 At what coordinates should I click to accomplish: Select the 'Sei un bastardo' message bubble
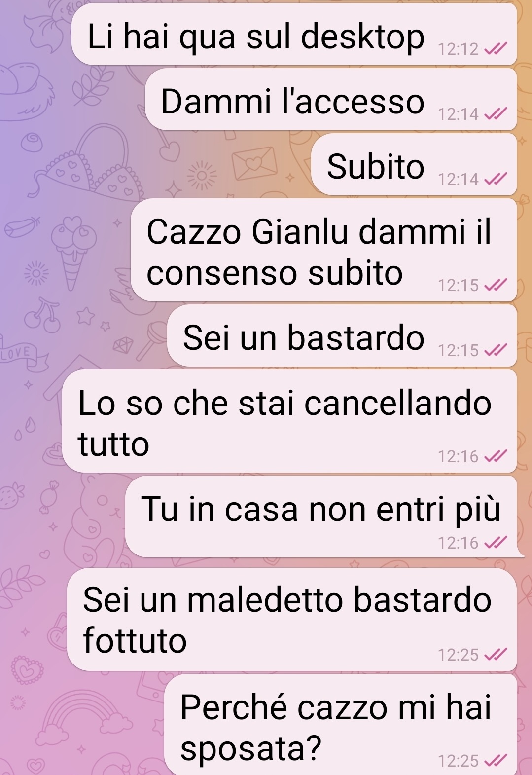point(342,336)
